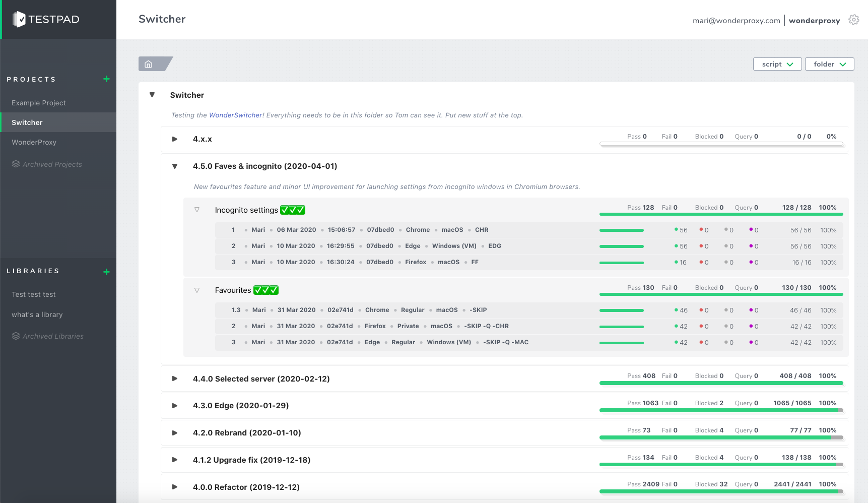
Task: Expand 4.3.0 Edge folder
Action: (x=175, y=405)
